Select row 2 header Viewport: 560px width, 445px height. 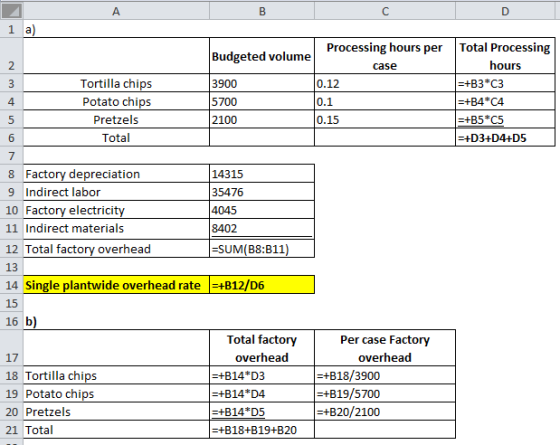coord(11,56)
